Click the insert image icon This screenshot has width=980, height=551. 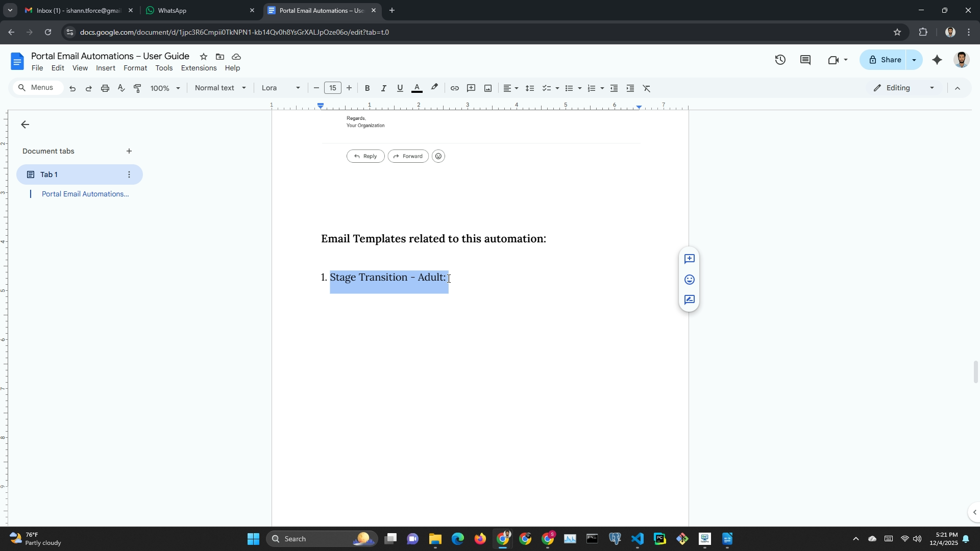coord(488,88)
